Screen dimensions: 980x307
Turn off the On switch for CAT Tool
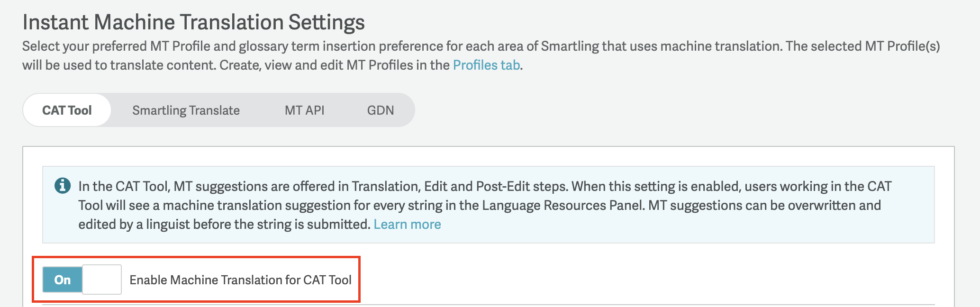point(62,280)
